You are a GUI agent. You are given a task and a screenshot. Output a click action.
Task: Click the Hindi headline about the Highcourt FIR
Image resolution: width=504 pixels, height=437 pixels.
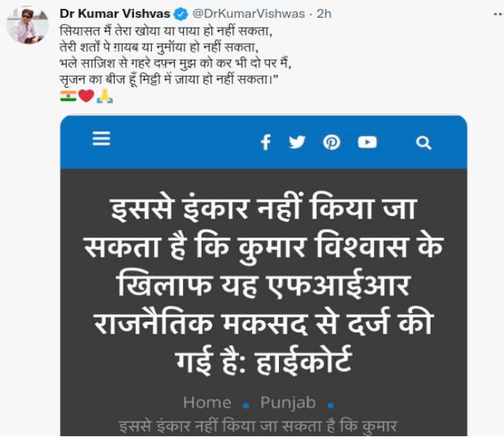pos(263,284)
